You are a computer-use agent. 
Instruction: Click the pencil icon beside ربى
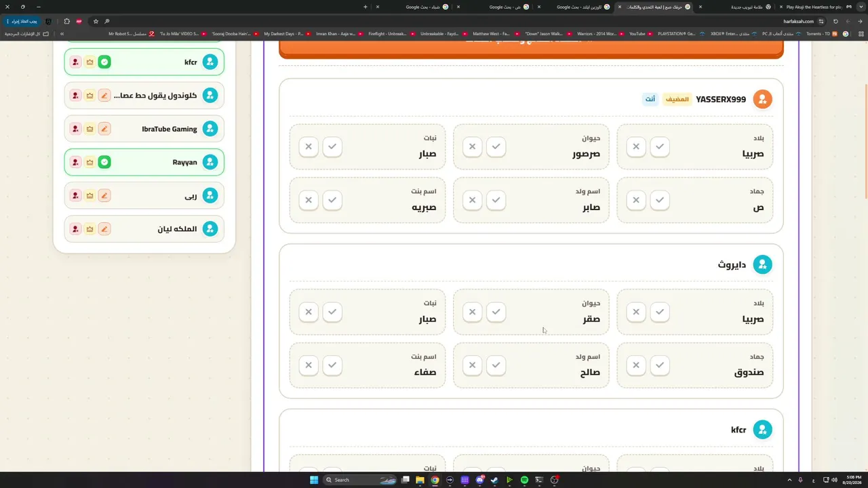pyautogui.click(x=104, y=195)
